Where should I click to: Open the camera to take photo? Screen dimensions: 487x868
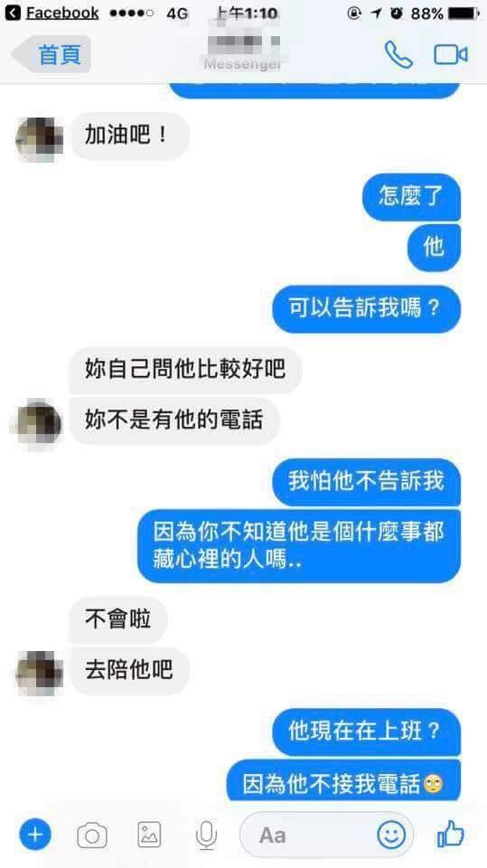pyautogui.click(x=92, y=835)
